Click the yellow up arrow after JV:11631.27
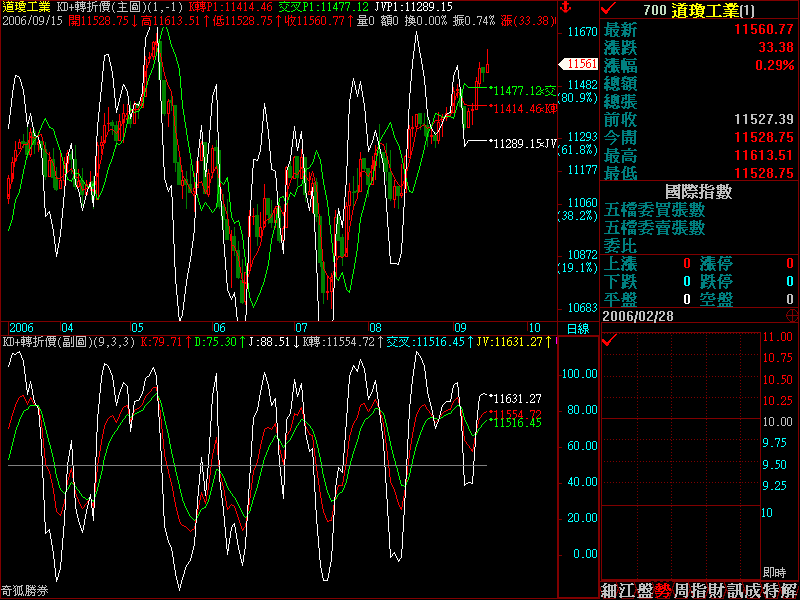800x600 pixels. point(548,342)
